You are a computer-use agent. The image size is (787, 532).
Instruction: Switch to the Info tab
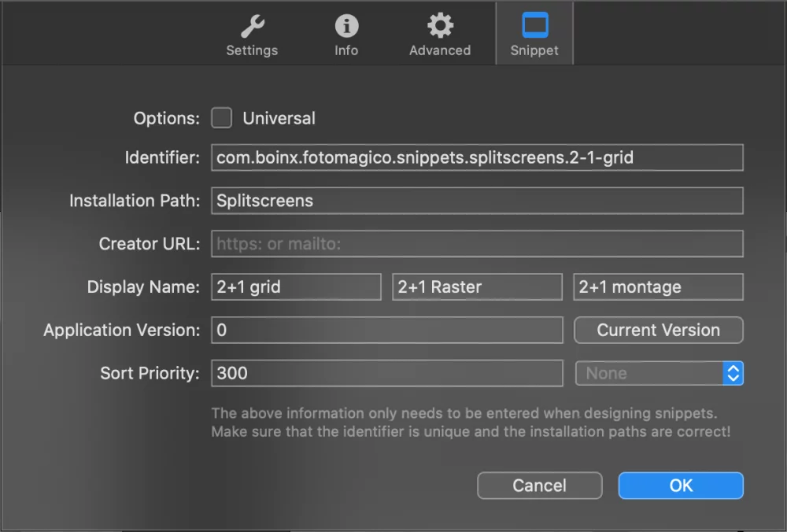tap(346, 35)
